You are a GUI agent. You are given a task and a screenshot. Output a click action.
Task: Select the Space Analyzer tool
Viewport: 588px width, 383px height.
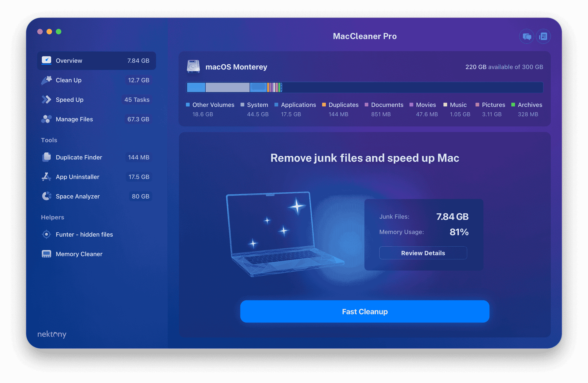click(77, 196)
